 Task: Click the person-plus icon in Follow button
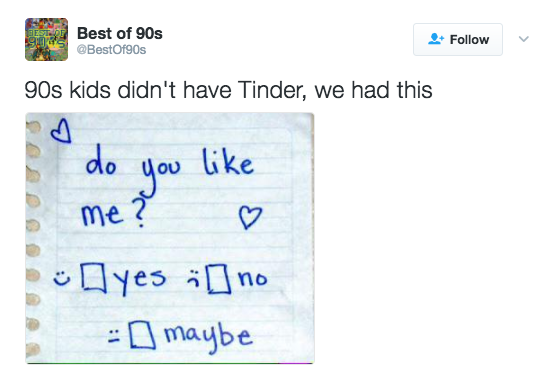tap(436, 39)
